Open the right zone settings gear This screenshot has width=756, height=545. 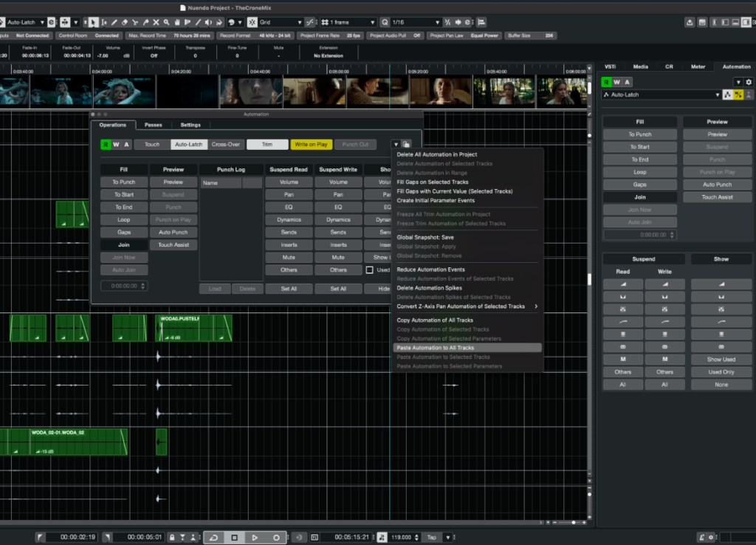pos(749,82)
